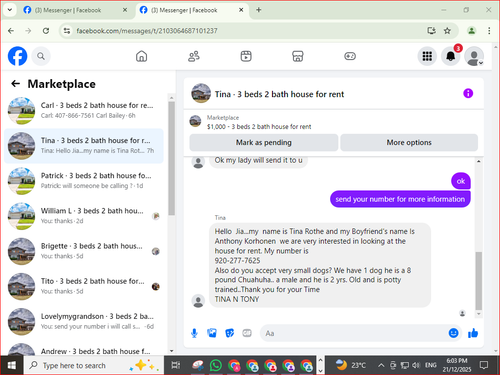Choose a sticker icon
The width and height of the screenshot is (500, 375).
[229, 333]
